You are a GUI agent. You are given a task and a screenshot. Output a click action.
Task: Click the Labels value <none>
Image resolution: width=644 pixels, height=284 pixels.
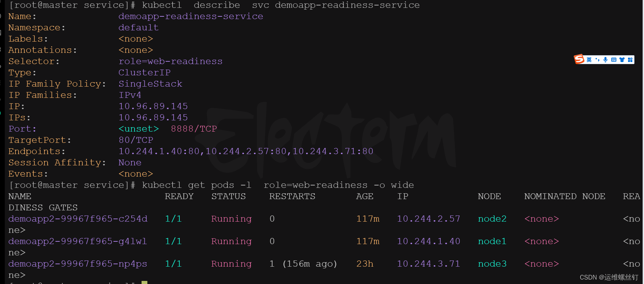(x=136, y=39)
